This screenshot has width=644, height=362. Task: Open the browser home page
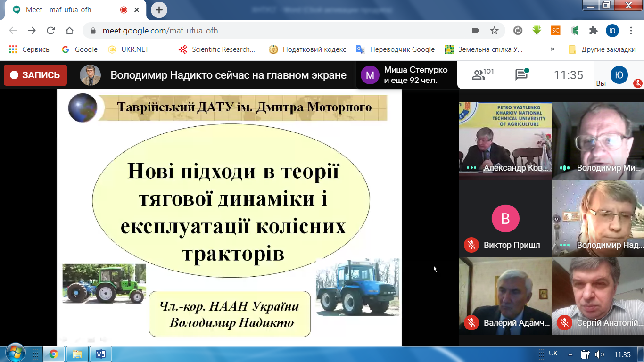(69, 31)
